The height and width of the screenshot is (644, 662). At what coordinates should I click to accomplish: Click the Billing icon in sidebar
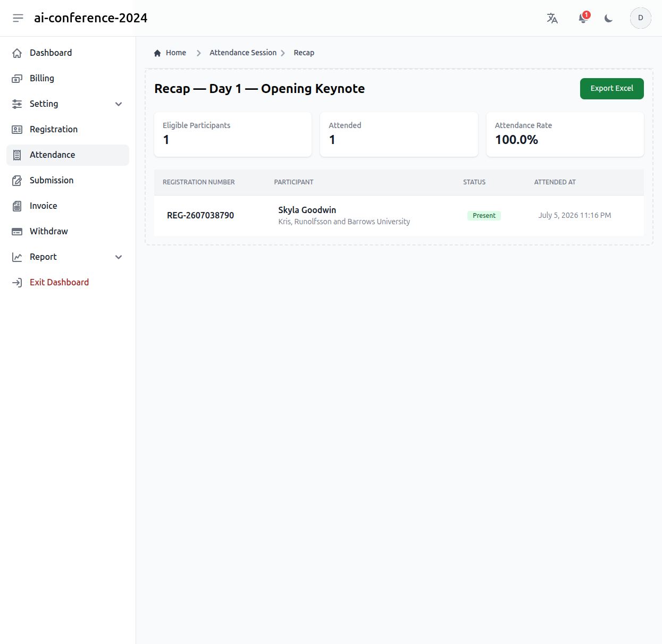tap(17, 79)
